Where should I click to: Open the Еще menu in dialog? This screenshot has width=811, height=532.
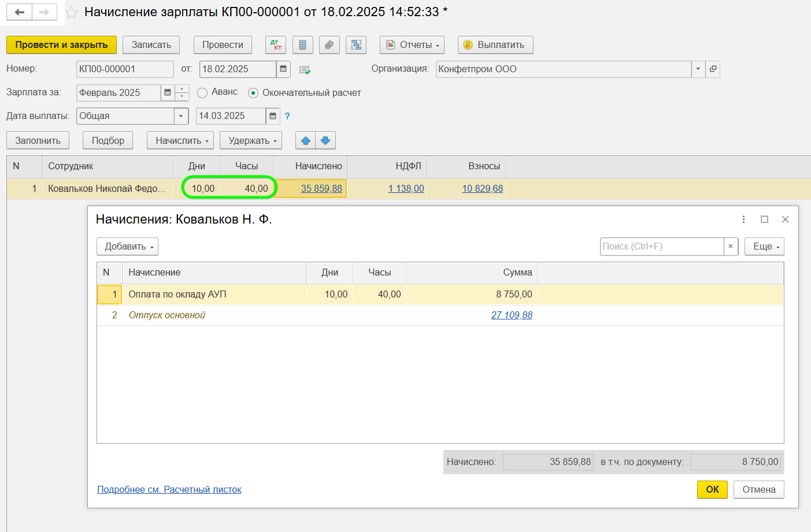pyautogui.click(x=764, y=246)
